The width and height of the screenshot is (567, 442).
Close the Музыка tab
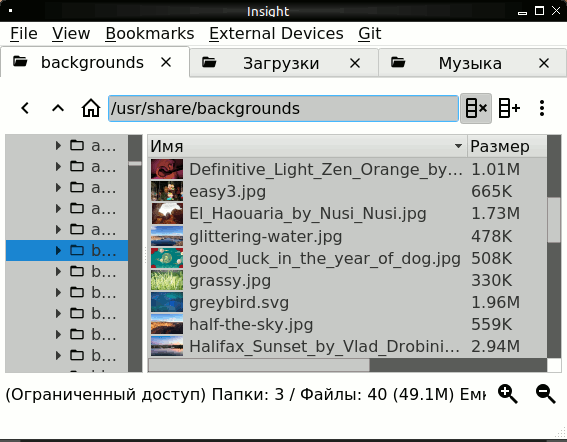pyautogui.click(x=544, y=63)
